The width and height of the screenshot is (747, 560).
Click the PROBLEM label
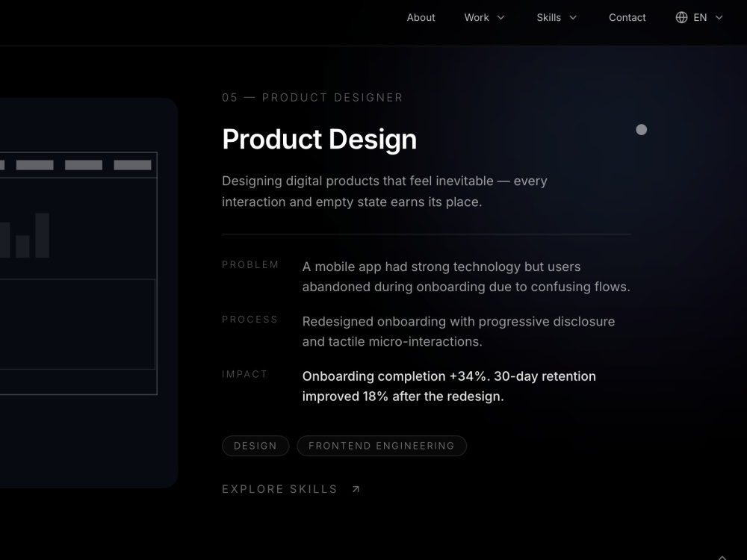(250, 265)
